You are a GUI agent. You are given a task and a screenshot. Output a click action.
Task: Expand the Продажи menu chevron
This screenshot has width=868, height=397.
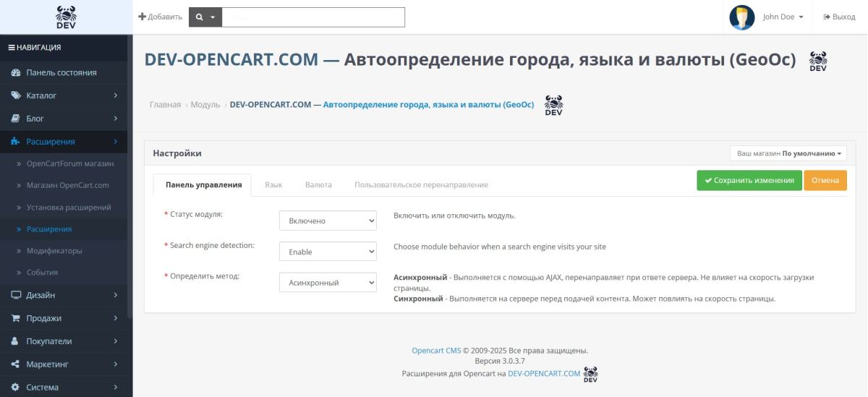tap(116, 318)
